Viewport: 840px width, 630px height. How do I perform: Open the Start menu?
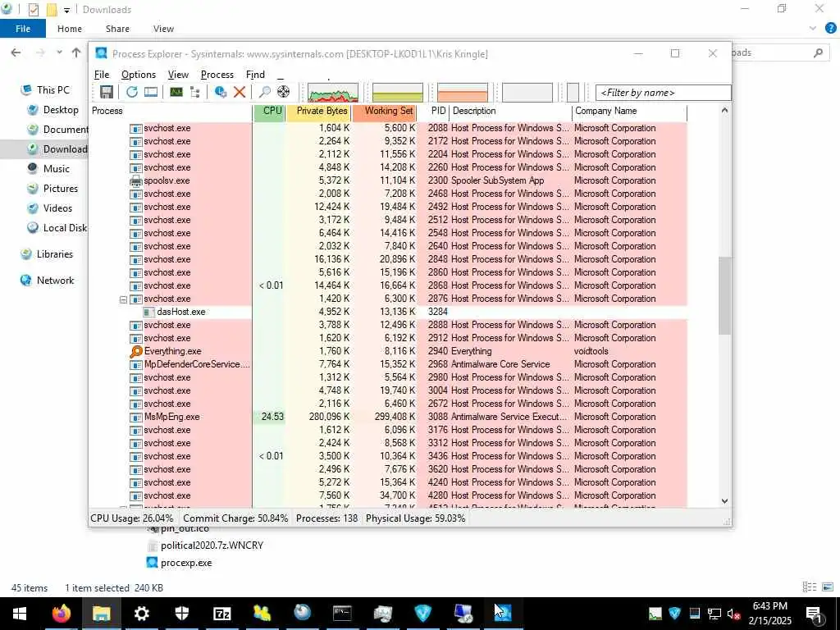pos(20,614)
